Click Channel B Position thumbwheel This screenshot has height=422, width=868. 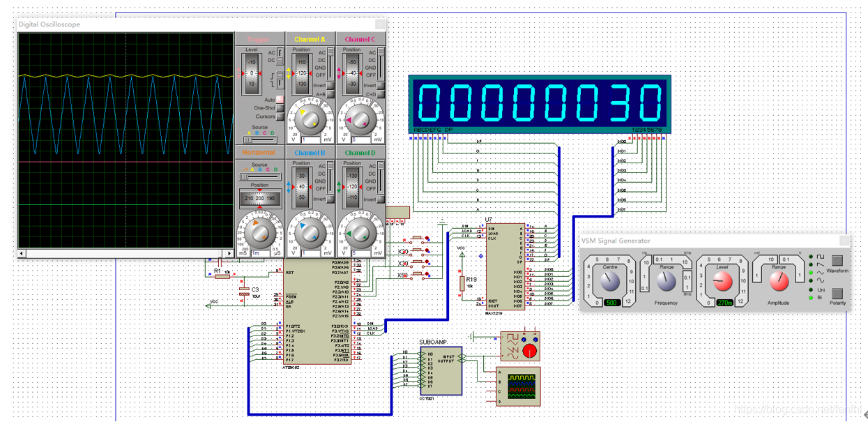click(301, 186)
